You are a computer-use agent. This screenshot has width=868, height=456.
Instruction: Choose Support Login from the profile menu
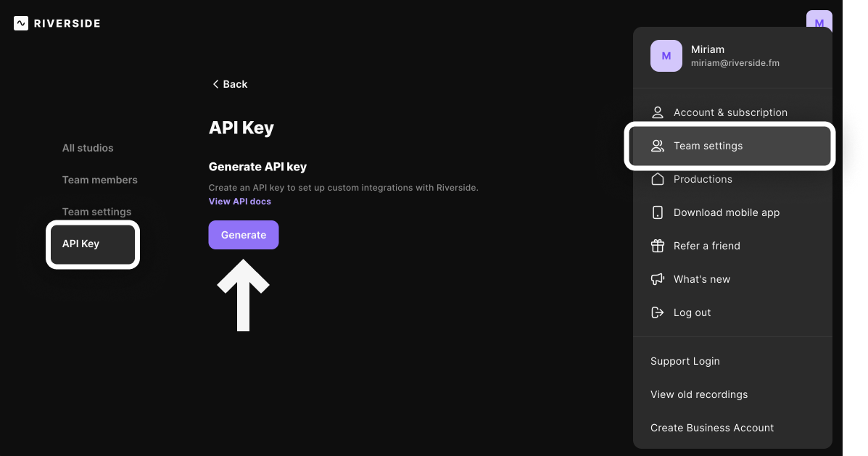685,361
